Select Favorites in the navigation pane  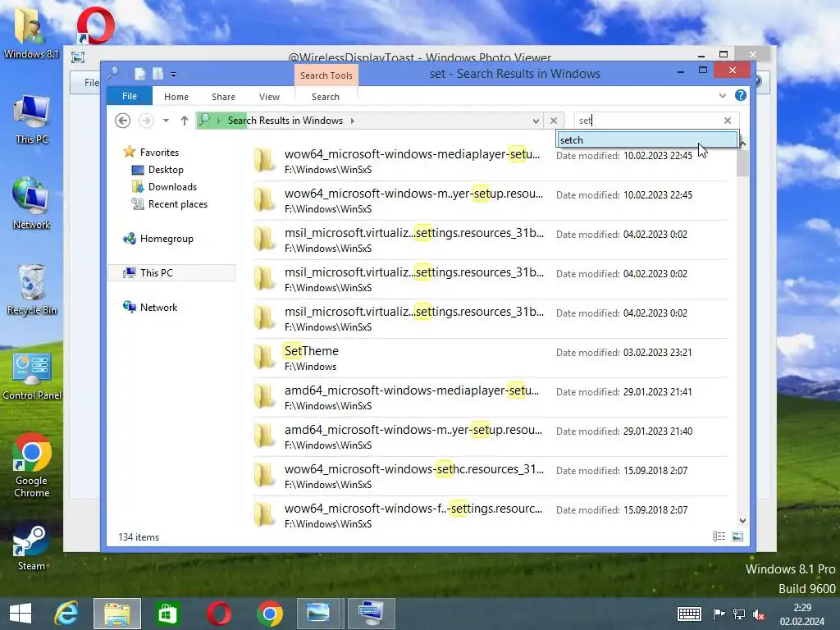pyautogui.click(x=159, y=152)
